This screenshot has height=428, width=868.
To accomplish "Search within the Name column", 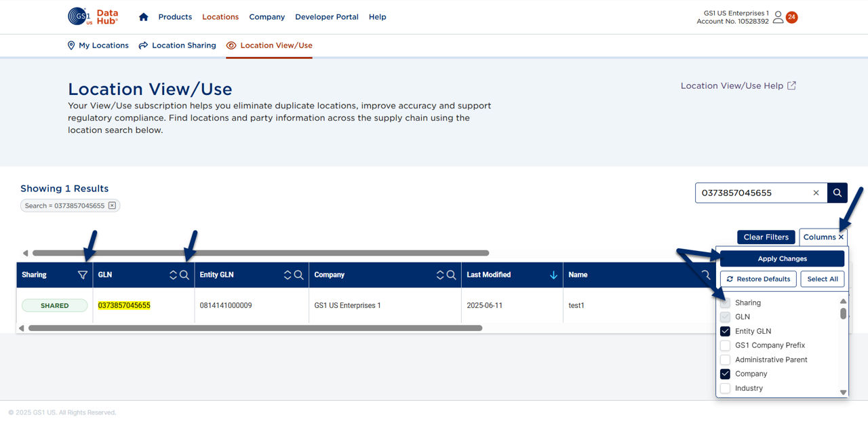I will pyautogui.click(x=706, y=275).
